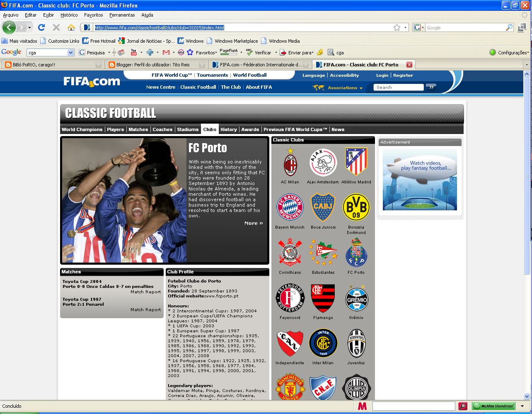Open the Previous FIFA World Cups tab
This screenshot has height=414, width=532.
pyautogui.click(x=295, y=129)
